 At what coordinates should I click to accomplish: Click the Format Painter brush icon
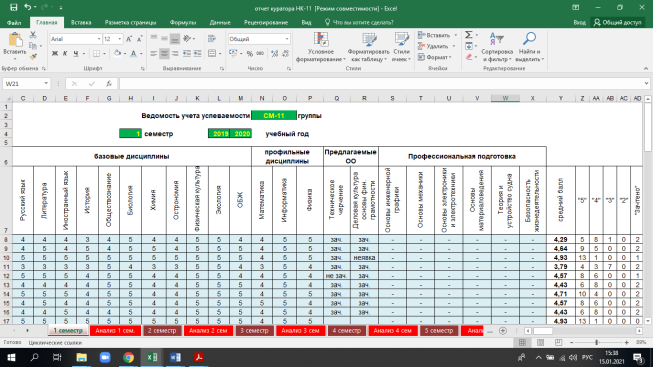[x=33, y=56]
